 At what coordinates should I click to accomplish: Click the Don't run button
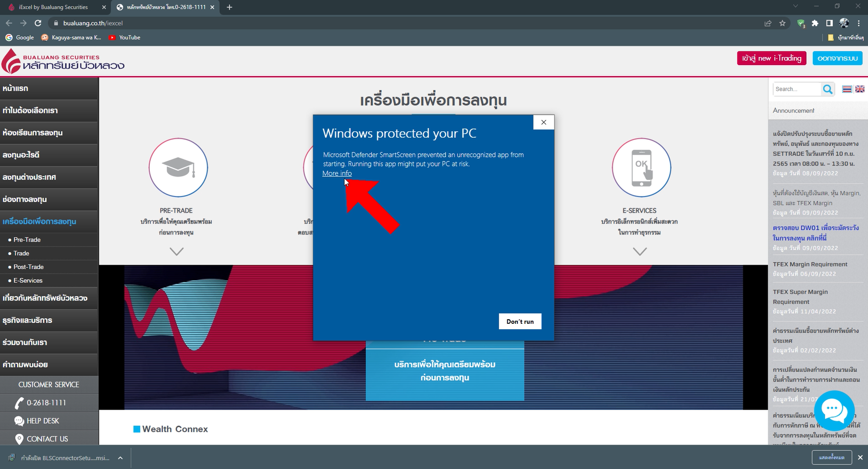pyautogui.click(x=520, y=321)
